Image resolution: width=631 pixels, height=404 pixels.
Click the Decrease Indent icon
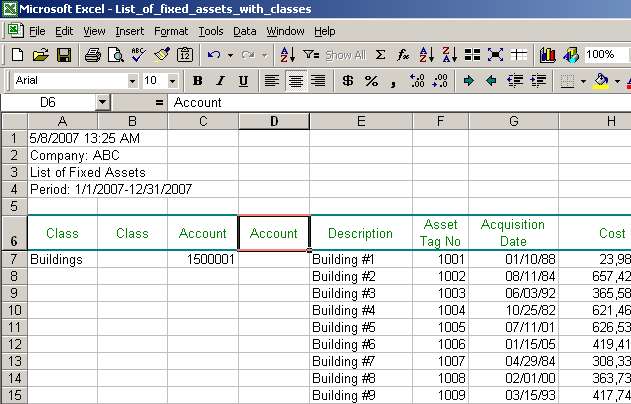tap(515, 81)
